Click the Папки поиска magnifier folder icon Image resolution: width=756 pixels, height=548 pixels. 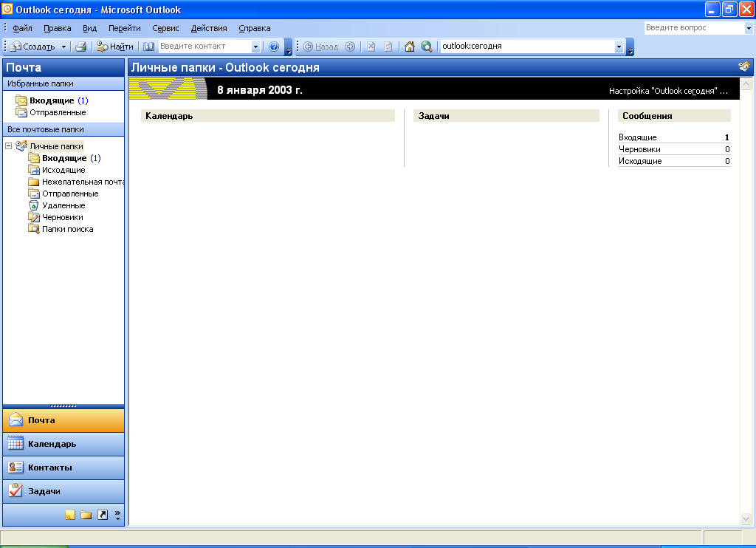coord(34,229)
